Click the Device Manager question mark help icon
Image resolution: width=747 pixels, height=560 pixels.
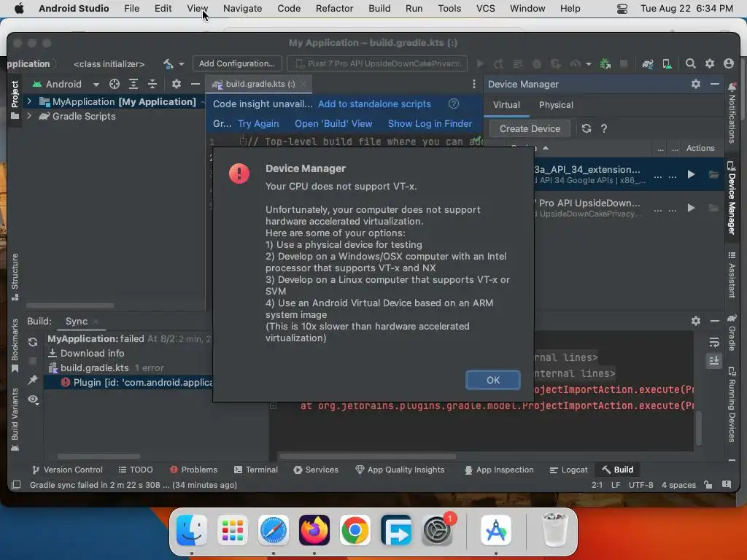pyautogui.click(x=604, y=128)
